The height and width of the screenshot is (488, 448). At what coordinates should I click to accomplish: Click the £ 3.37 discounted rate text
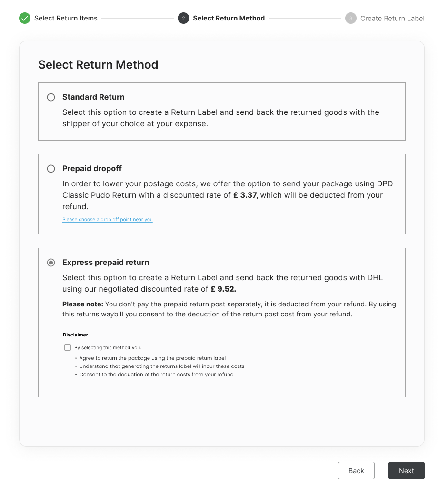click(246, 195)
